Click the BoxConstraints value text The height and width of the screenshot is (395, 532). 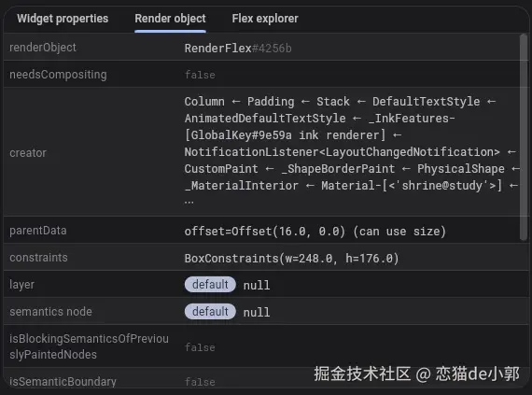pos(291,259)
